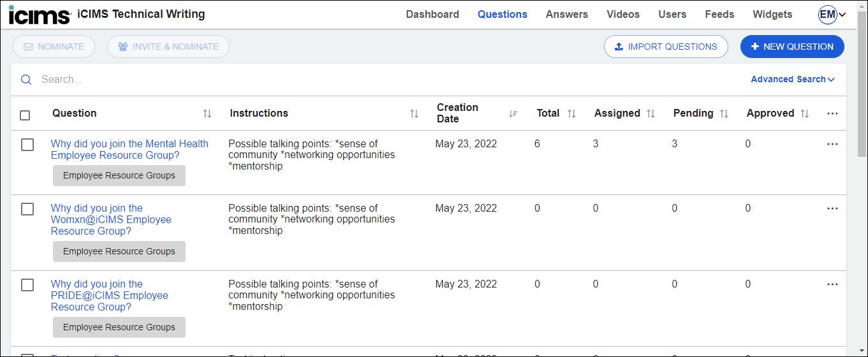Viewport: 868px width, 357px height.
Task: Sort by Creation Date icon
Action: coord(513,113)
